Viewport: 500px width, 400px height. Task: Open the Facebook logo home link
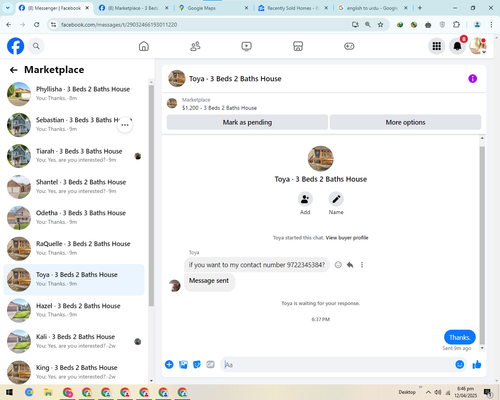pyautogui.click(x=16, y=46)
